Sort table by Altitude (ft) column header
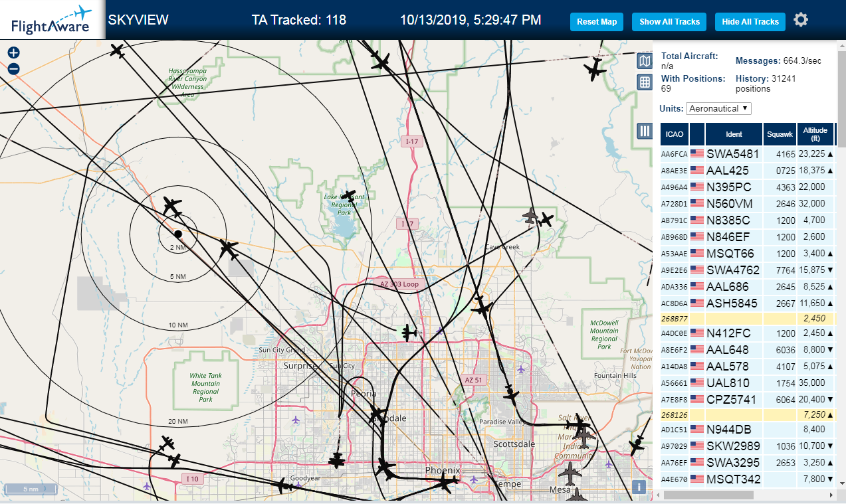This screenshot has height=504, width=846. (x=815, y=134)
